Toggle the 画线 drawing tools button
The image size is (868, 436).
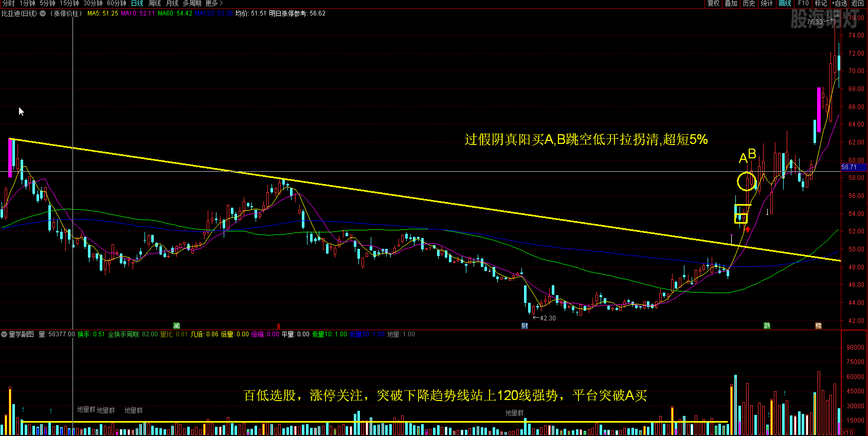pos(785,3)
